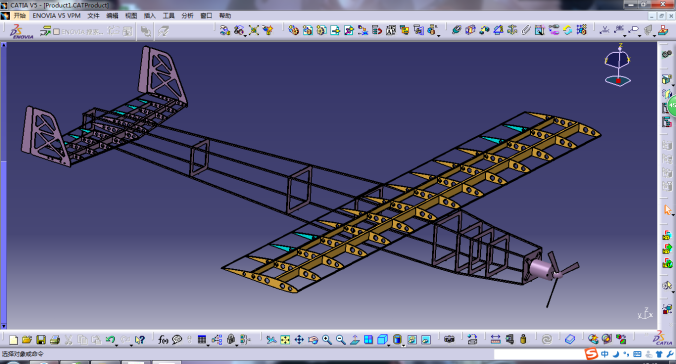Image resolution: width=676 pixels, height=364 pixels.
Task: Click the ENOVIA search input field
Action: (82, 31)
